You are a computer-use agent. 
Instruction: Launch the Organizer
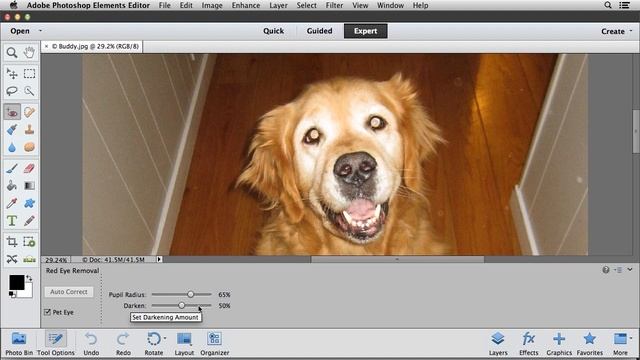pos(214,344)
